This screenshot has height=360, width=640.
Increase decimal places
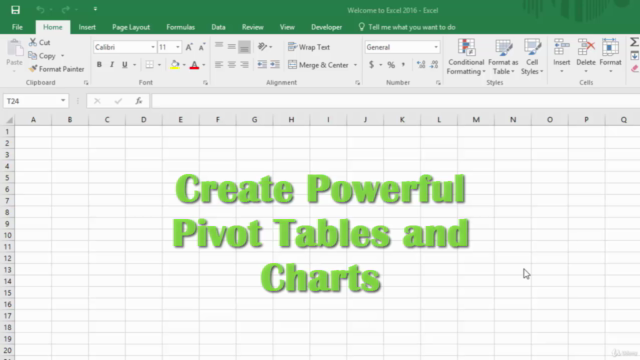tap(421, 64)
